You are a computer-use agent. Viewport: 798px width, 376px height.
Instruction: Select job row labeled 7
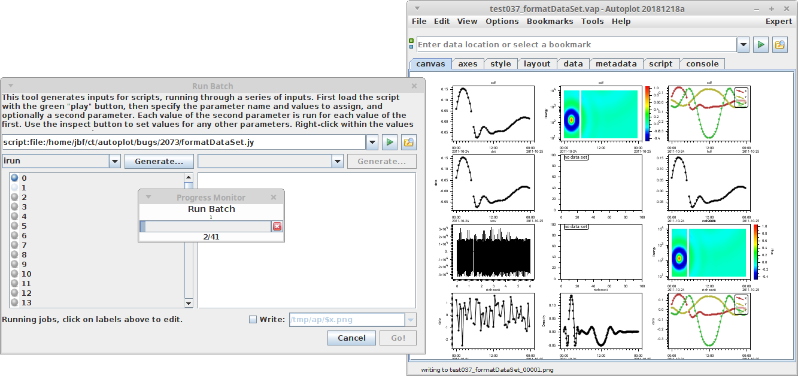[x=24, y=245]
